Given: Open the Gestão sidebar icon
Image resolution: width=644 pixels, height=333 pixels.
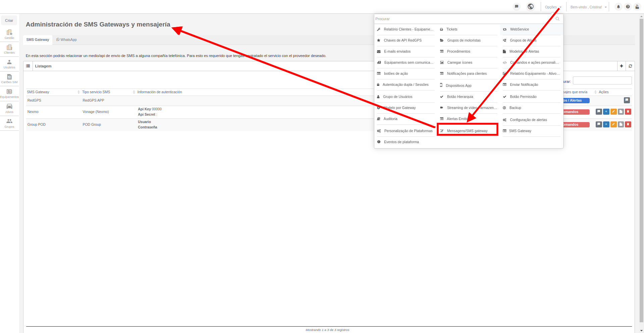Looking at the screenshot, I should pyautogui.click(x=9, y=34).
